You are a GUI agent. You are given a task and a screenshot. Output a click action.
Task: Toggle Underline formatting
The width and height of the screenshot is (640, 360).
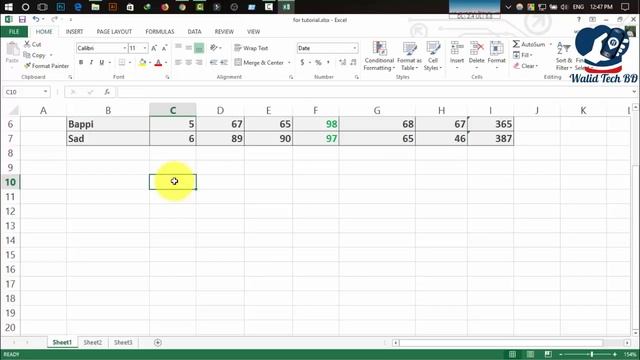pos(102,62)
